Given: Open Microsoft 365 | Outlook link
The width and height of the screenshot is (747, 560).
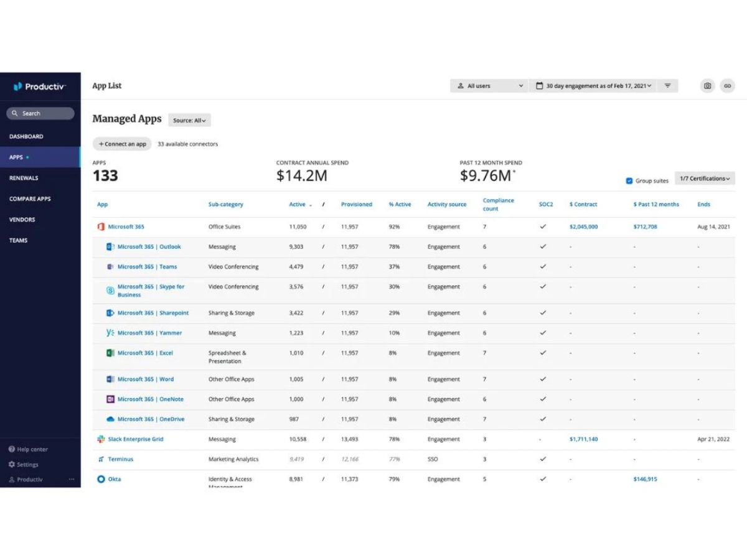Looking at the screenshot, I should (149, 247).
